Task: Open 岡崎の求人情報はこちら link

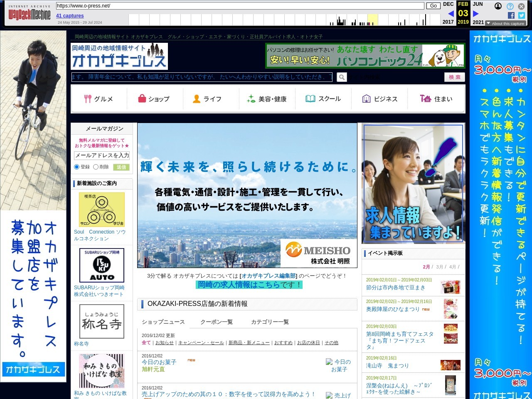Action: coord(239,285)
